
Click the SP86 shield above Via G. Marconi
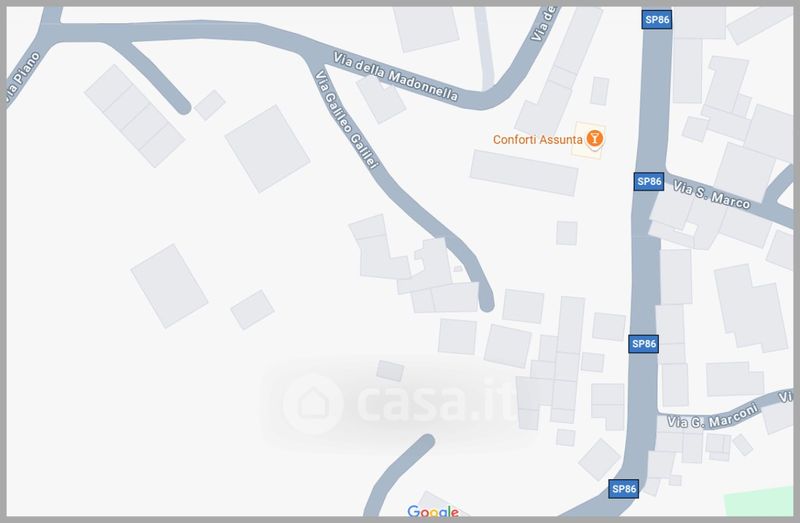pyautogui.click(x=643, y=344)
